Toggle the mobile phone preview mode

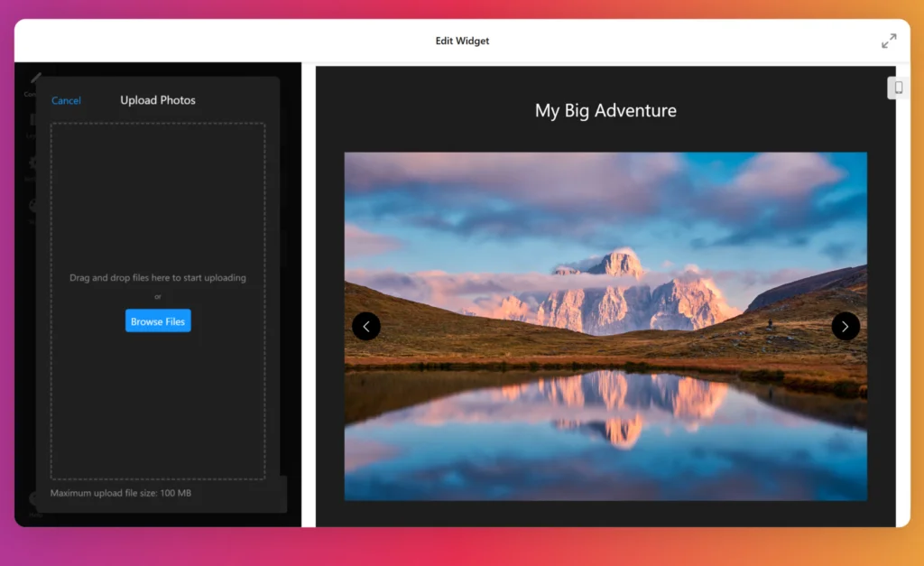pos(898,87)
